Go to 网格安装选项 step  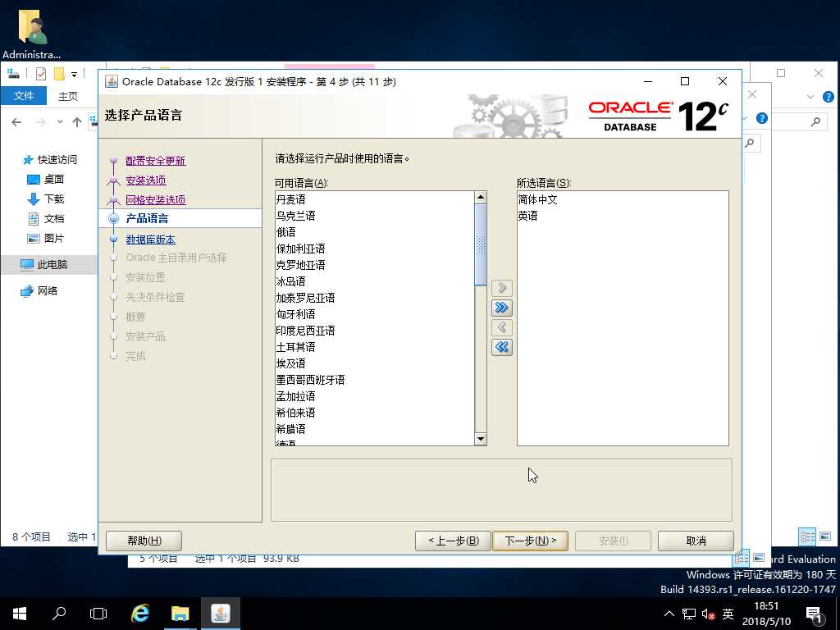point(155,200)
